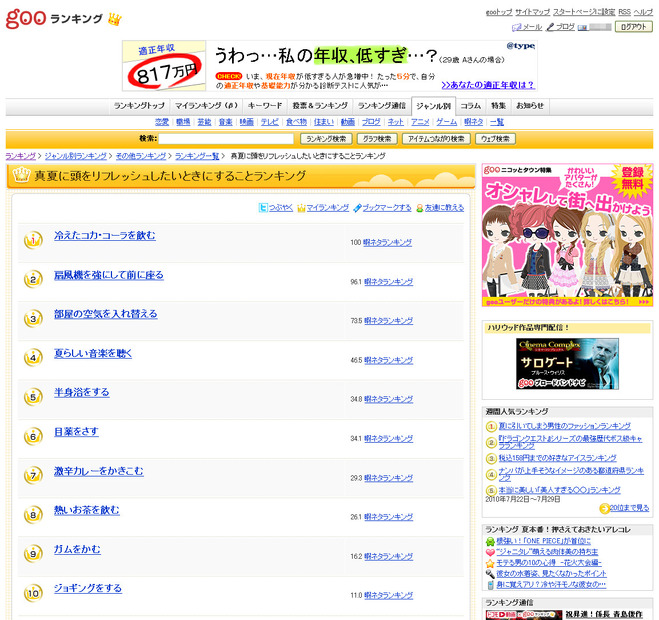Click the ニコッとタウン avatar banner
659x620 pixels.
point(567,235)
